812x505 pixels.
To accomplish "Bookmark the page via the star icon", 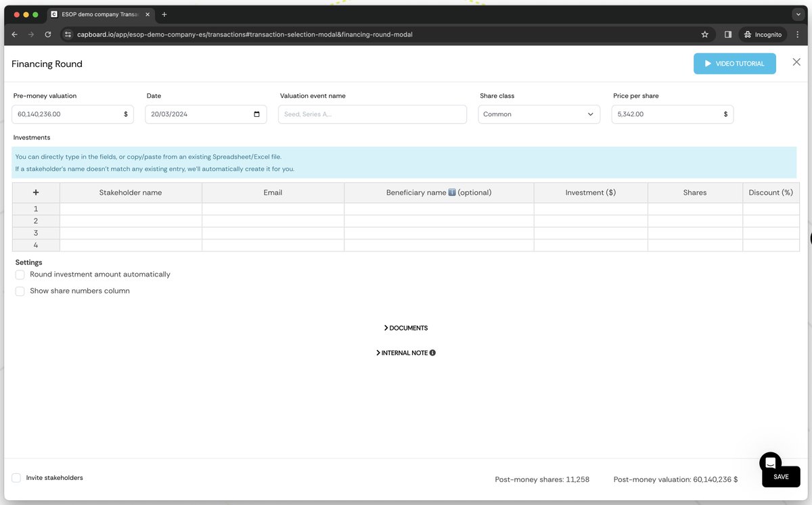I will 704,34.
